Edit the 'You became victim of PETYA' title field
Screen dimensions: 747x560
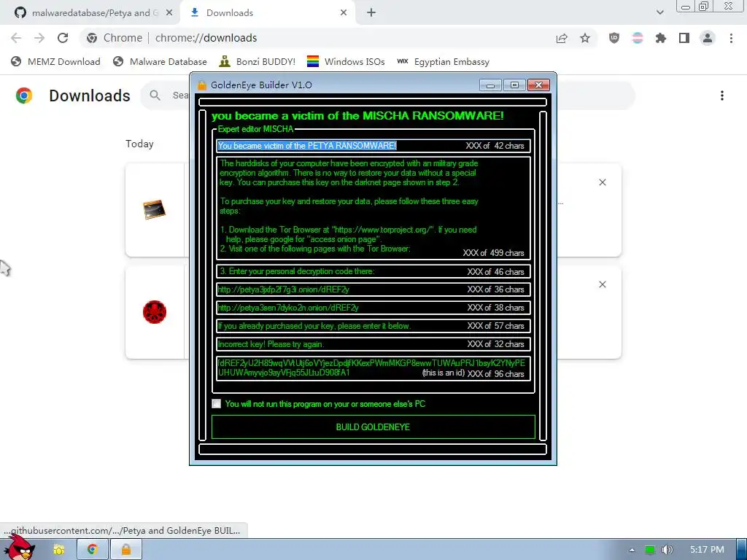click(x=373, y=146)
